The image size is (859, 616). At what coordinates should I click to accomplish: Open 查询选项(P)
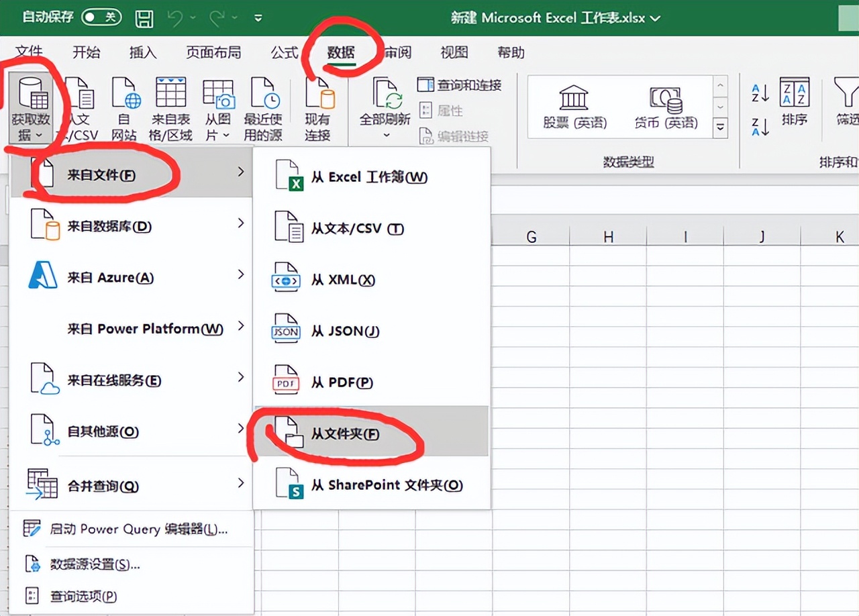pyautogui.click(x=132, y=595)
